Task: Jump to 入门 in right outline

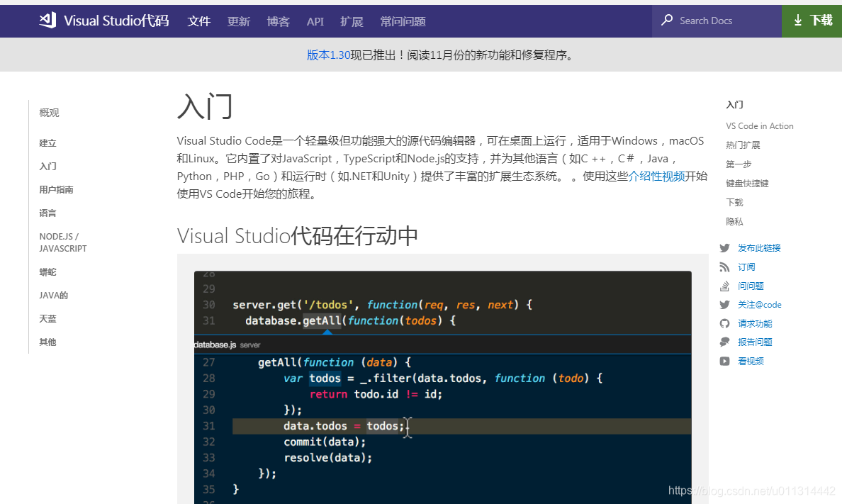Action: pos(734,104)
